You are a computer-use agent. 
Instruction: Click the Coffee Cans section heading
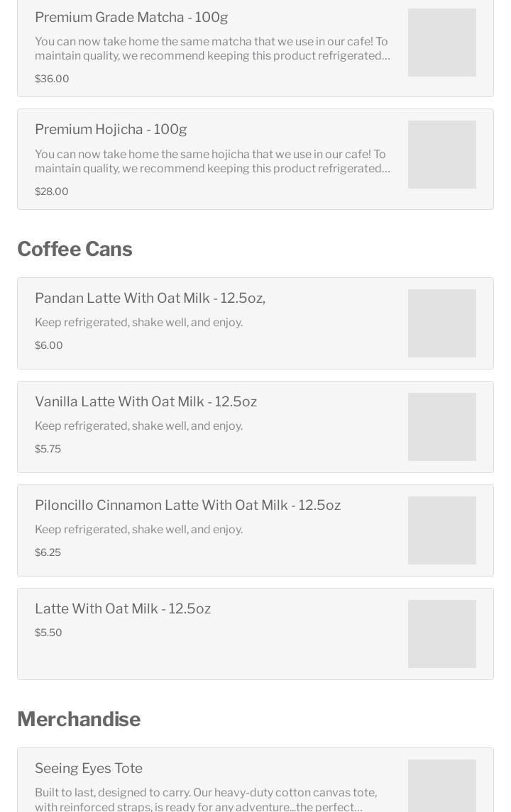point(75,249)
